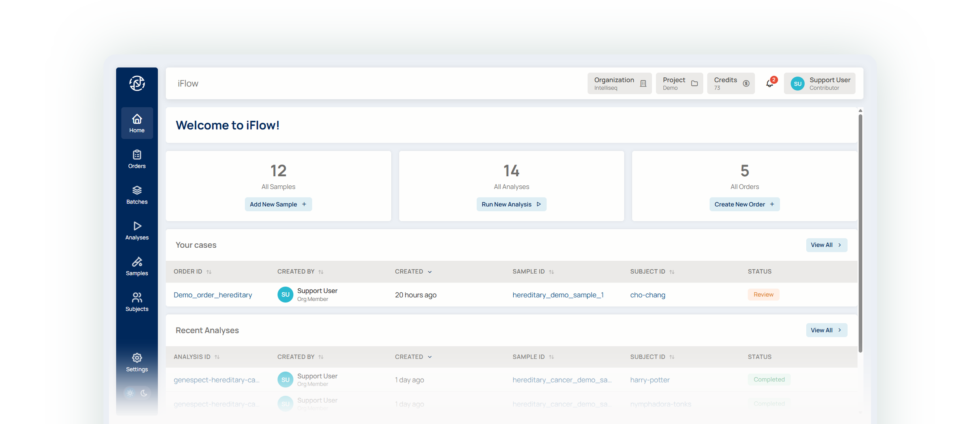Navigate to Analyses in sidebar

(x=137, y=230)
